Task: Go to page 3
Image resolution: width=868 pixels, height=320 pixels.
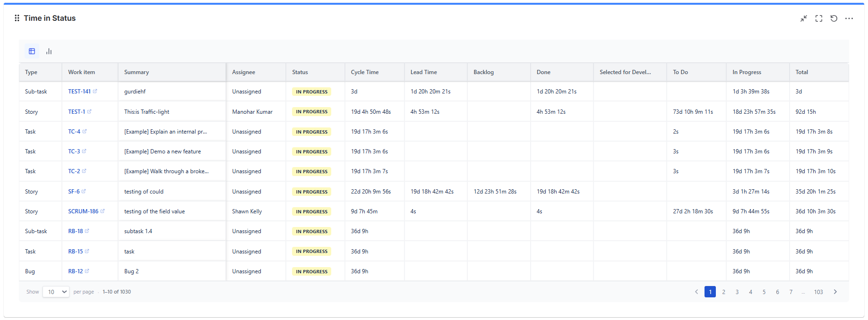Action: (x=737, y=292)
